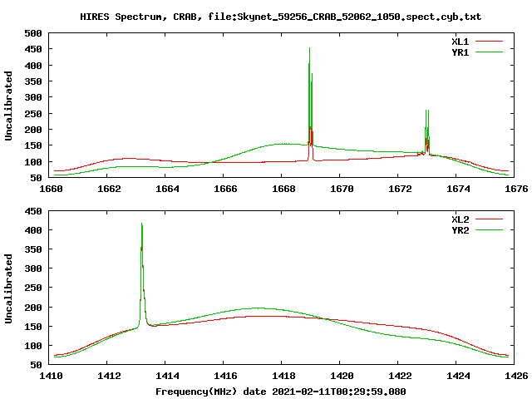Screen dimensions: 532x399
Task: Click the bottom plot's Uncalibrated axis label
Action: click(x=8, y=288)
